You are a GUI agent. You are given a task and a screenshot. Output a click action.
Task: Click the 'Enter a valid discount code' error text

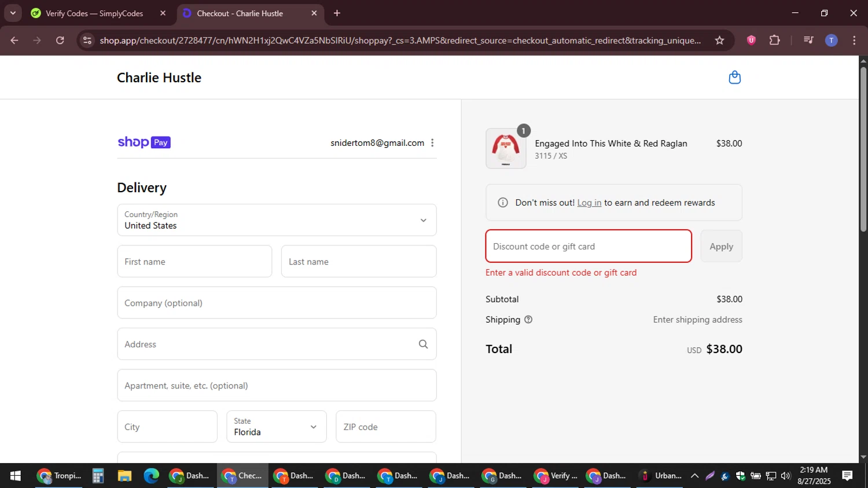pyautogui.click(x=561, y=273)
